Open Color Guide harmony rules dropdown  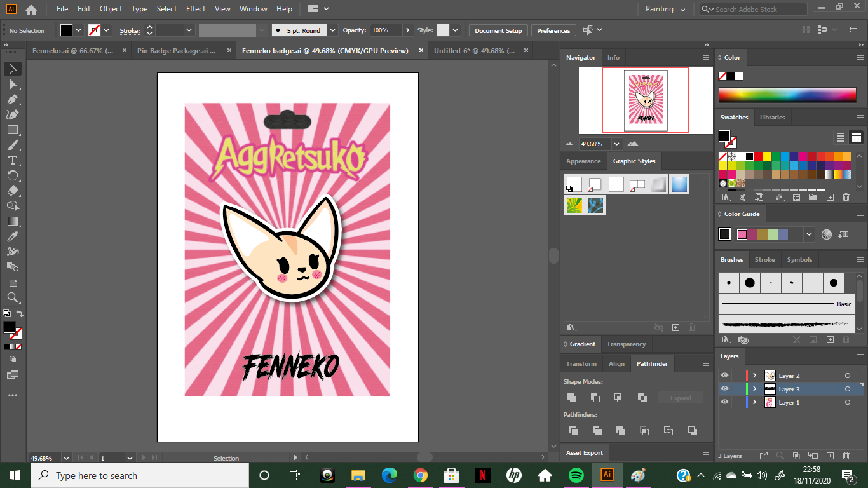point(809,234)
